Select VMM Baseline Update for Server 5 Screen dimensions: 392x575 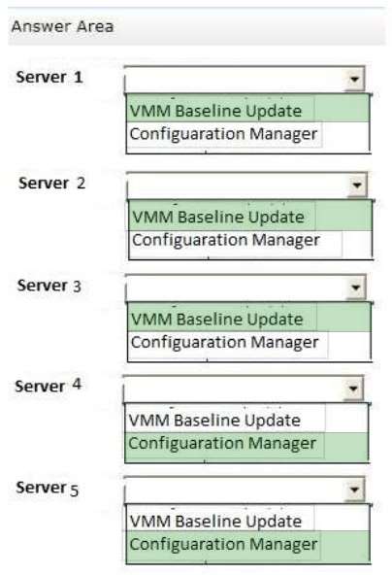click(x=247, y=521)
